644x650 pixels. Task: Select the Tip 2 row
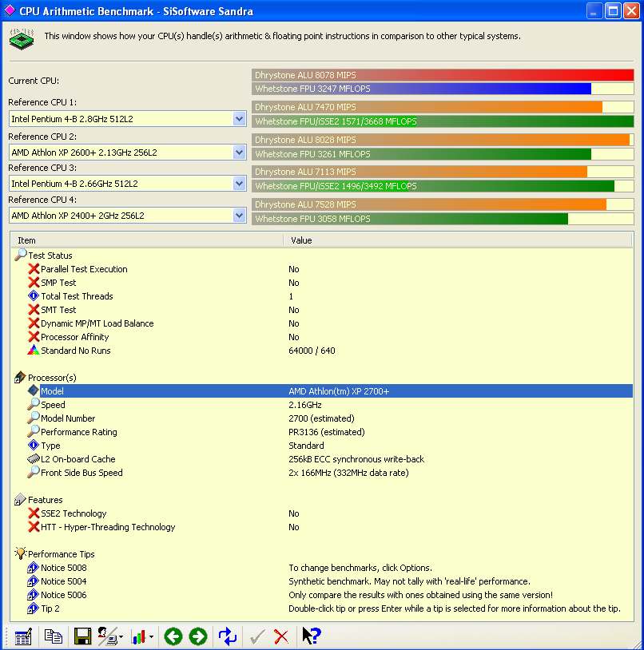322,608
